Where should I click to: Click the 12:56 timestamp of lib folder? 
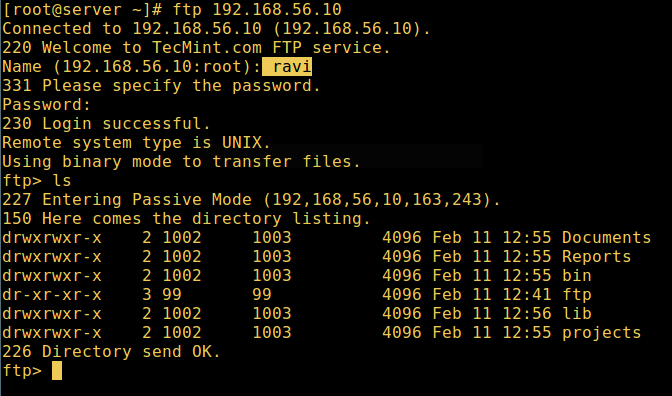coord(527,313)
